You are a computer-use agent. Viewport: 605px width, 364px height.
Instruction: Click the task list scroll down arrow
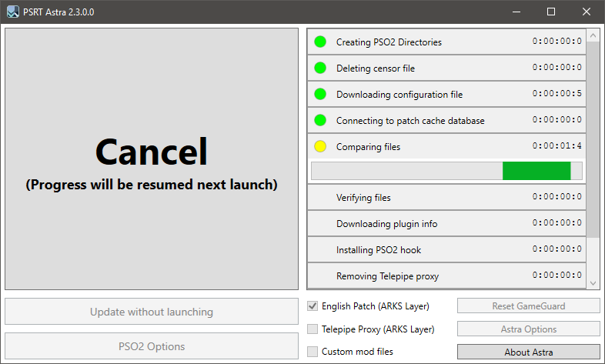(593, 283)
